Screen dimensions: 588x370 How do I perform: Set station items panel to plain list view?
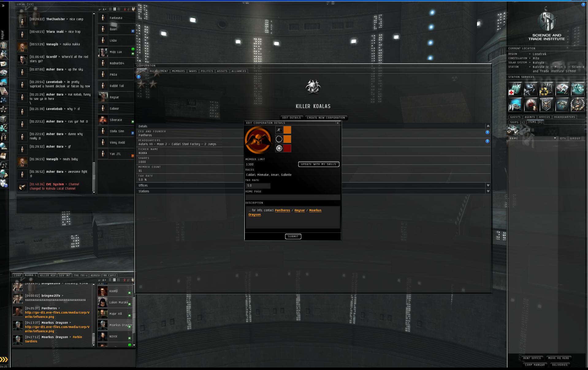tap(533, 130)
